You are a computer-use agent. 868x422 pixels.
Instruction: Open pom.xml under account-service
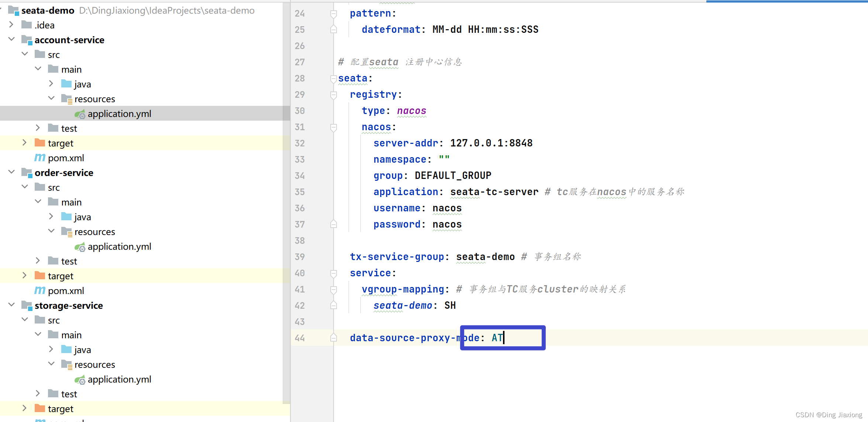(66, 158)
